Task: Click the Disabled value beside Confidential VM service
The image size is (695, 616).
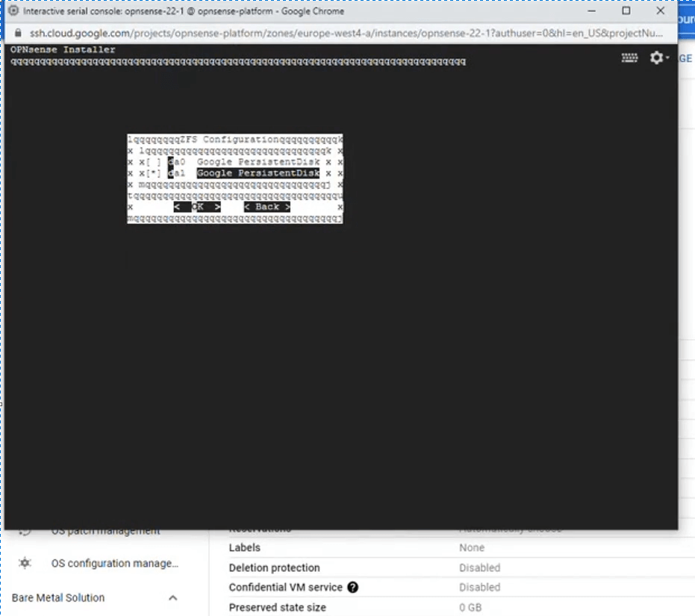Action: tap(479, 587)
